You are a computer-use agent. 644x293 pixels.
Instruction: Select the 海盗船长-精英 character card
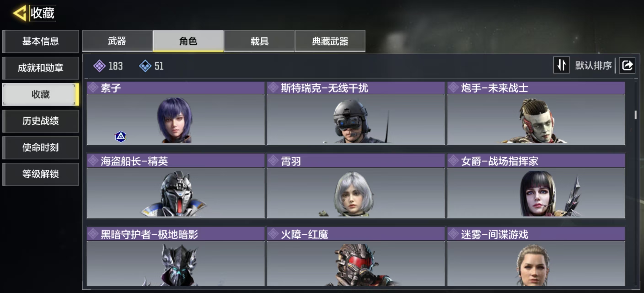click(175, 186)
